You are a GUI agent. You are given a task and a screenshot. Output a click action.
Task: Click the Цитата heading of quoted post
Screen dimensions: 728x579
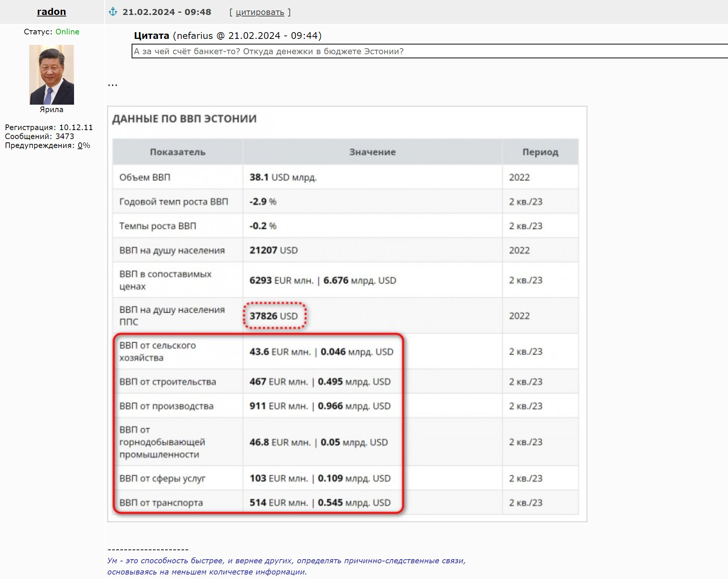[151, 36]
